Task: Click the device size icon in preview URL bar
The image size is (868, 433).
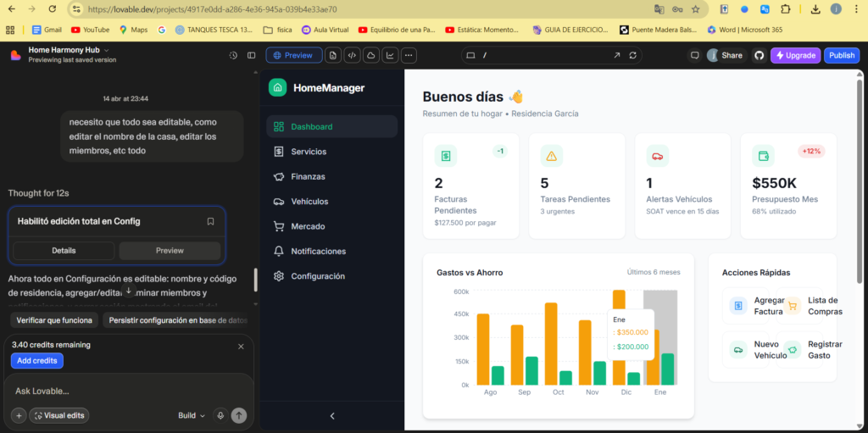Action: pos(471,55)
